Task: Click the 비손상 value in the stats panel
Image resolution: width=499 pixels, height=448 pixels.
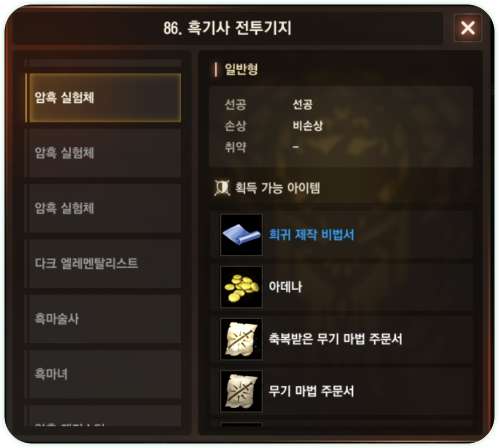Action: point(307,125)
